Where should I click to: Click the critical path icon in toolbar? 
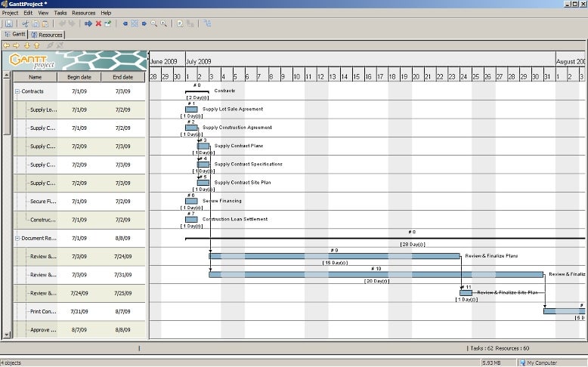pos(207,23)
